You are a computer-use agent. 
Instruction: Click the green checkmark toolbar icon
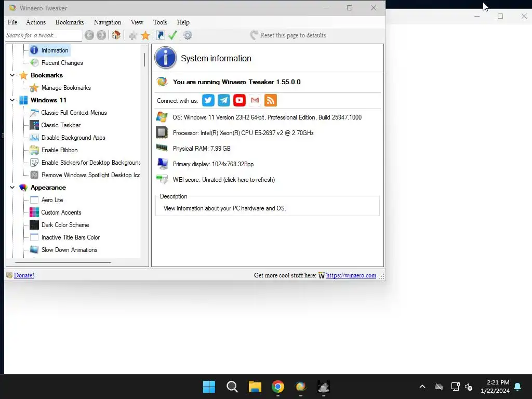(172, 35)
